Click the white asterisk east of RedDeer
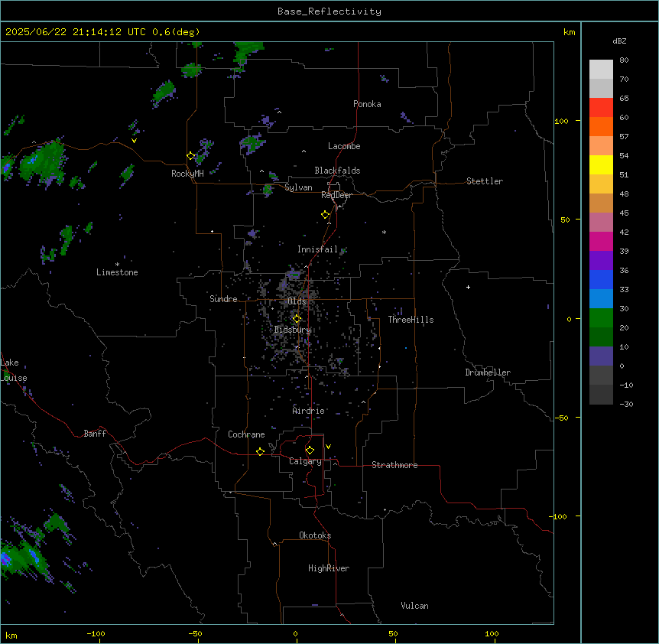This screenshot has height=644, width=659. point(384,232)
